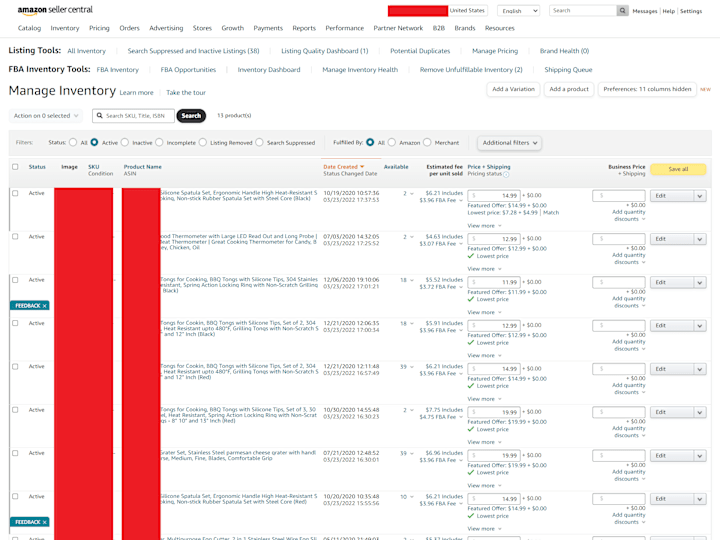
Task: Expand View more under the 12.99 thermometer price
Action: click(484, 269)
